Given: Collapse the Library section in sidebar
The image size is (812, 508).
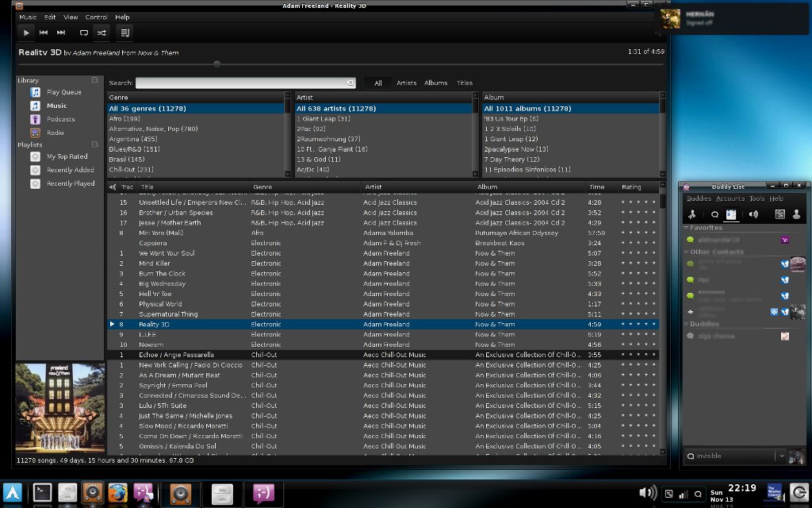Looking at the screenshot, I should click(95, 80).
